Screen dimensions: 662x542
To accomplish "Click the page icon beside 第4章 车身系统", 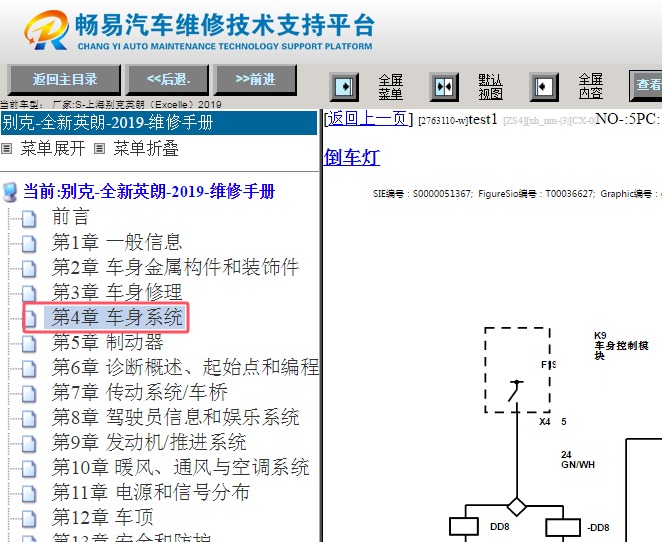I will coord(30,318).
